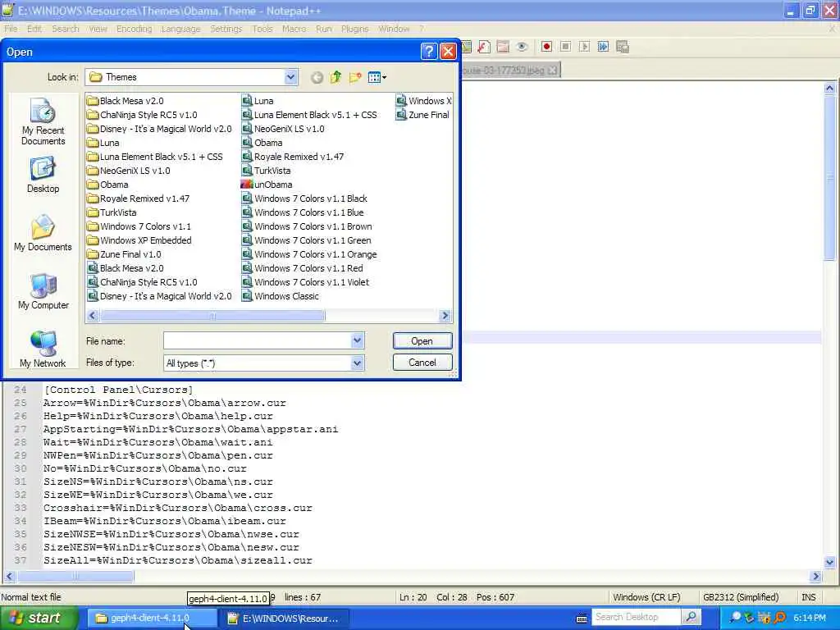
Task: Go back to last folder visited
Action: tap(317, 78)
